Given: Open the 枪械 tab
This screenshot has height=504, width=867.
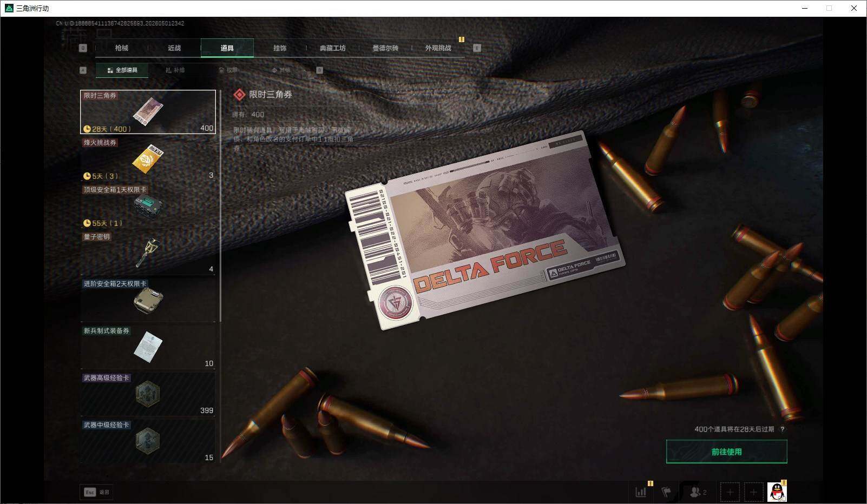Looking at the screenshot, I should pos(121,48).
